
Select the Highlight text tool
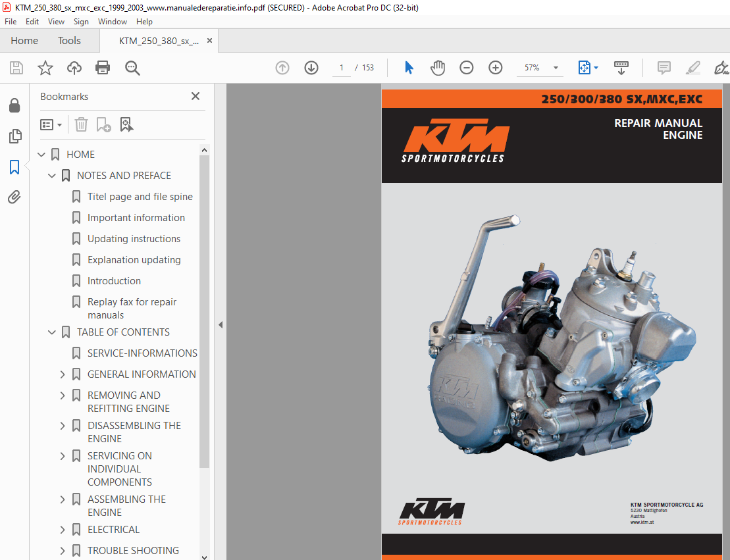pyautogui.click(x=692, y=68)
